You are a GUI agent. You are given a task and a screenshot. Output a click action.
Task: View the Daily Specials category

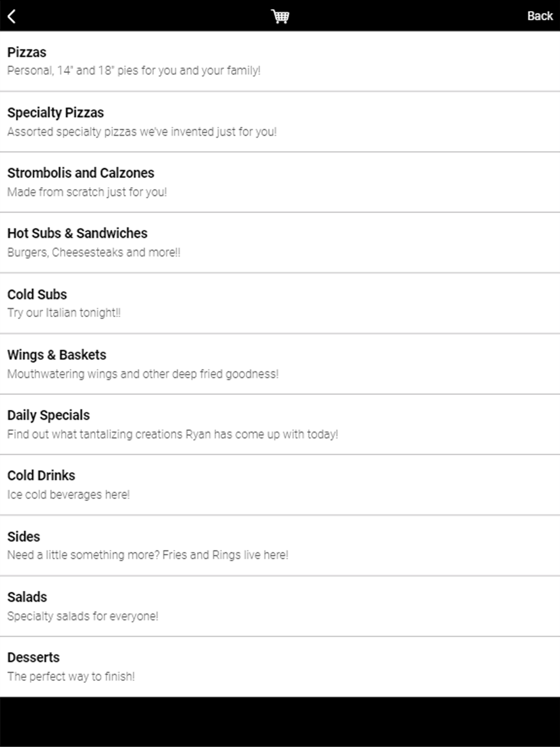[x=49, y=415]
